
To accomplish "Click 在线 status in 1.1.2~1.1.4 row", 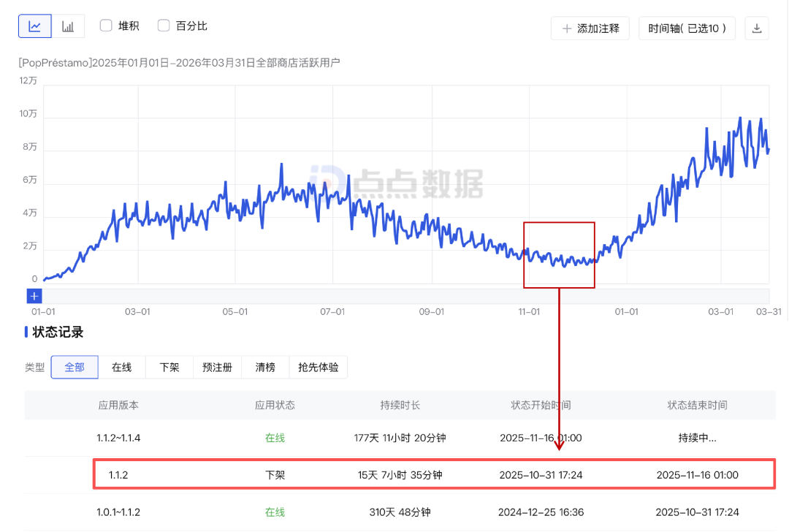I will point(275,438).
